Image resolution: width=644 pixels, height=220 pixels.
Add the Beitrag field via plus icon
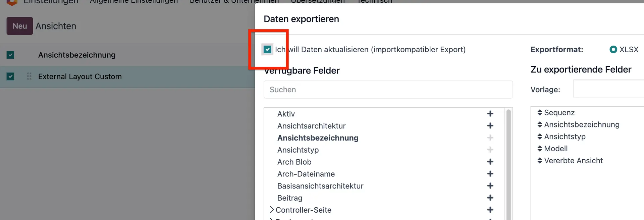click(490, 198)
